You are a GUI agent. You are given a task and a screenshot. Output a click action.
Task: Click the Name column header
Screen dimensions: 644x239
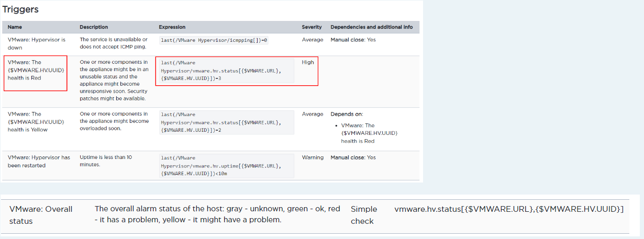click(15, 27)
